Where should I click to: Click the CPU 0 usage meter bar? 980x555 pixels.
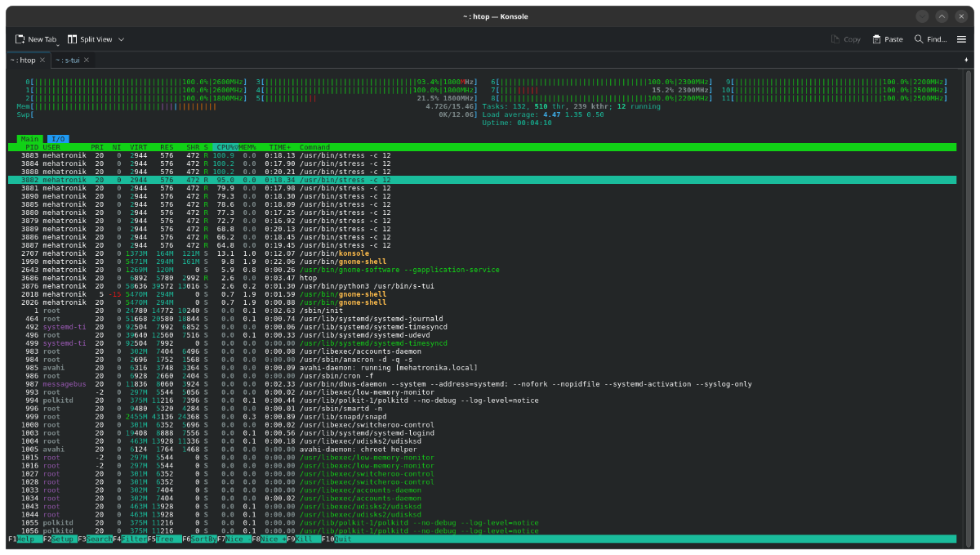(x=136, y=82)
